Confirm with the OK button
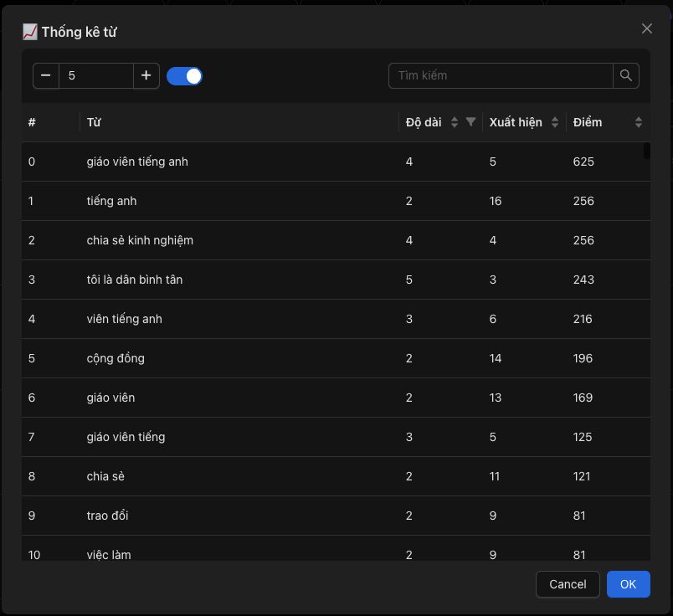Image resolution: width=673 pixels, height=616 pixels. point(628,584)
